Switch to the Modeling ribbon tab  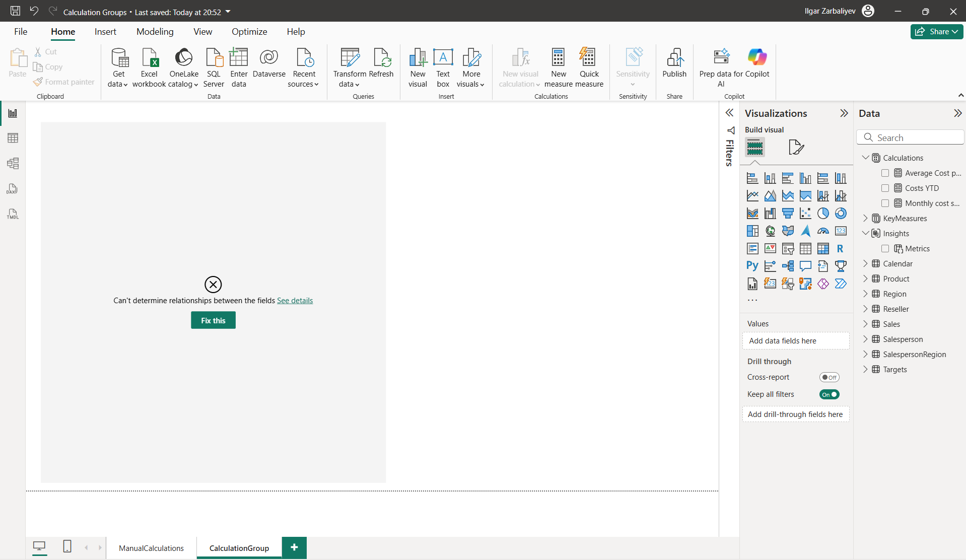(155, 32)
